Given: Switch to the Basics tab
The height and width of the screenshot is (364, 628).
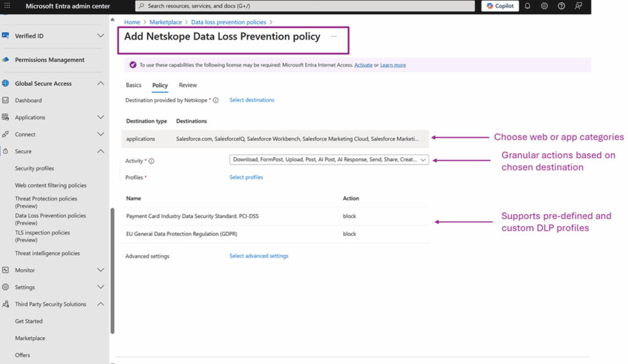Looking at the screenshot, I should pyautogui.click(x=133, y=85).
